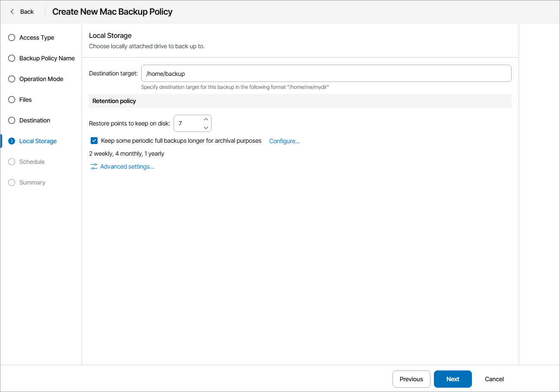Image resolution: width=560 pixels, height=392 pixels.
Task: Click the back chevron icon
Action: coord(12,12)
